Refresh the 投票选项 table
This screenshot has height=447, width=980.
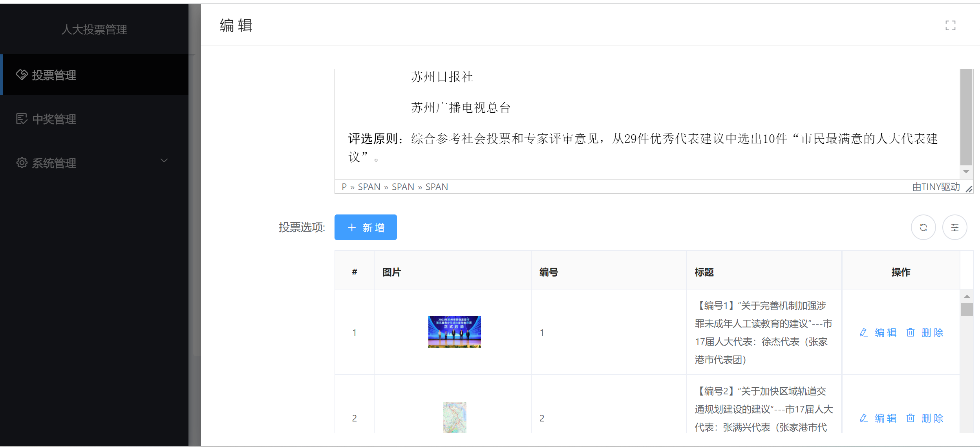point(923,227)
